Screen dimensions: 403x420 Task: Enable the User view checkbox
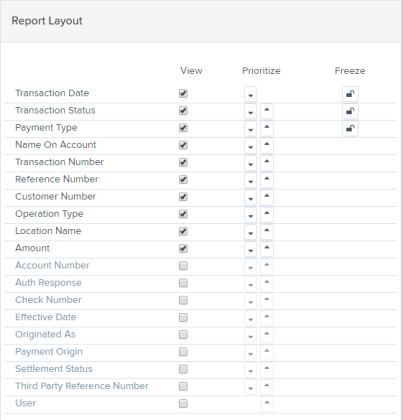[x=183, y=404]
